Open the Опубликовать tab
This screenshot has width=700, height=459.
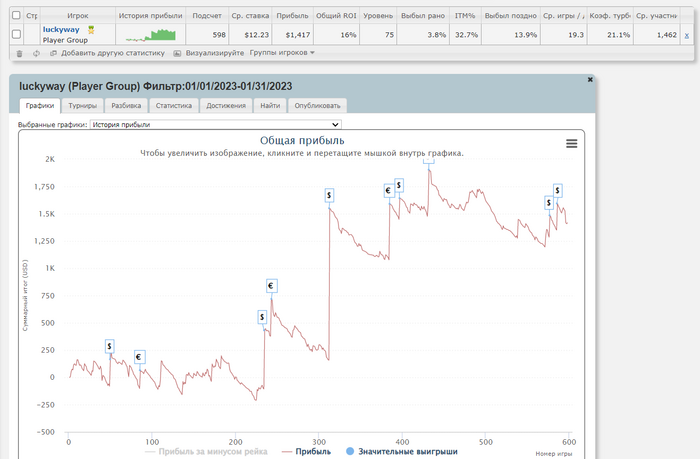(x=317, y=106)
